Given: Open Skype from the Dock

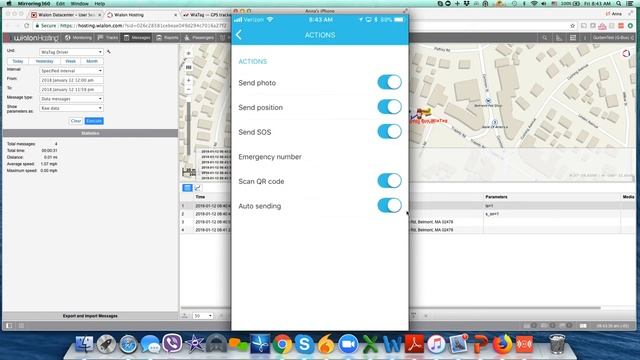Looking at the screenshot, I should point(304,344).
